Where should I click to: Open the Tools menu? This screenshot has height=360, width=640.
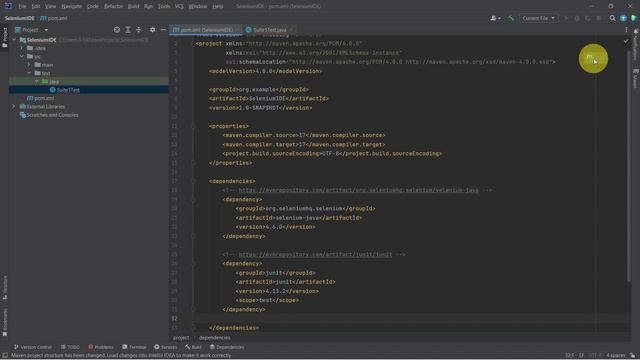(x=164, y=6)
